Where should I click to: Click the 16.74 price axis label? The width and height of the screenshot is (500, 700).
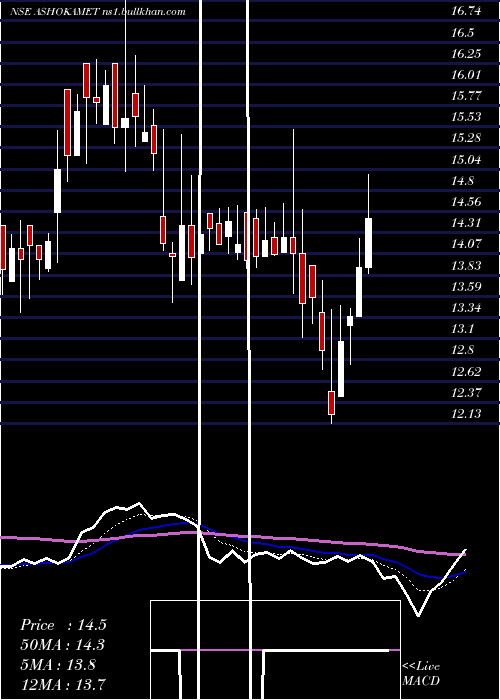[x=466, y=11]
